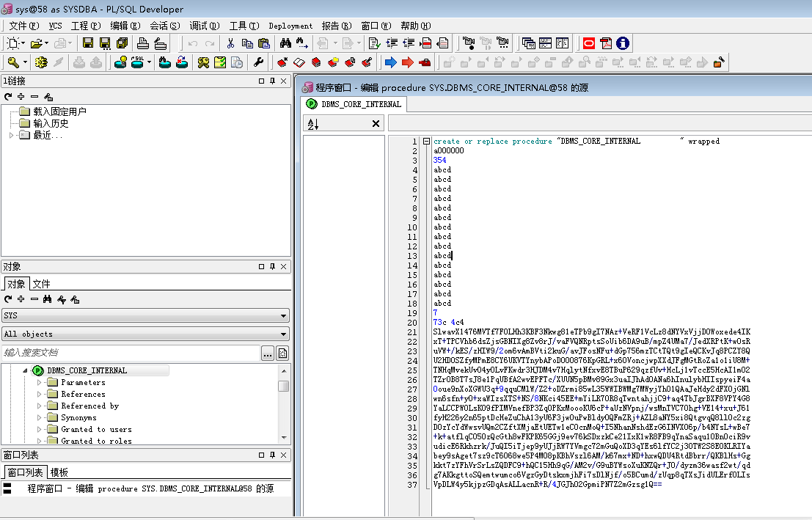Image resolution: width=812 pixels, height=520 pixels.
Task: Click the Open folder toolbar icon
Action: [x=36, y=43]
